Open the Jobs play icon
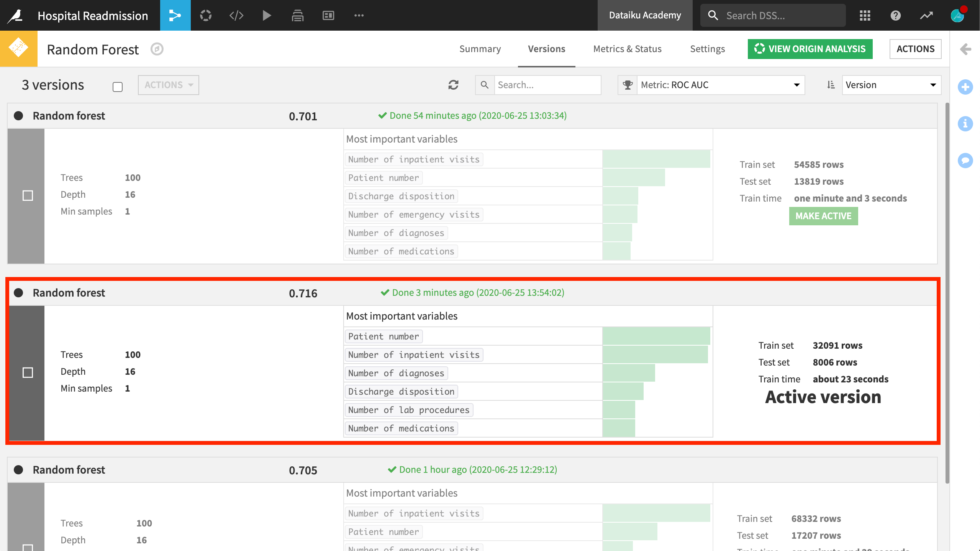The image size is (980, 551). pyautogui.click(x=267, y=15)
